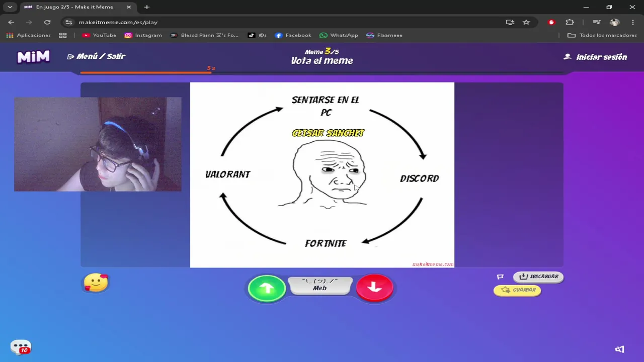Open the Extensions puzzle icon

pyautogui.click(x=570, y=22)
